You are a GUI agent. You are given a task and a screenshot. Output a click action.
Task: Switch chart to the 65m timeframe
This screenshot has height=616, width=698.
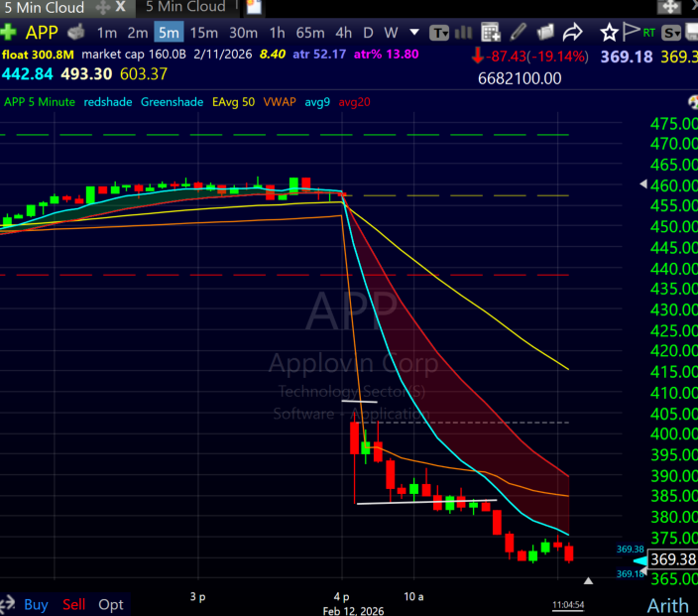310,33
